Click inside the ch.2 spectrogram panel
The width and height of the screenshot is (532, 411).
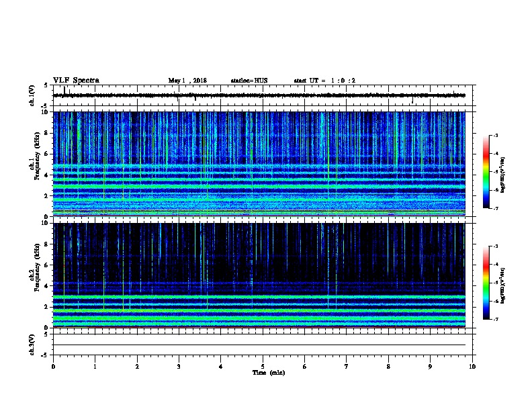pyautogui.click(x=259, y=275)
